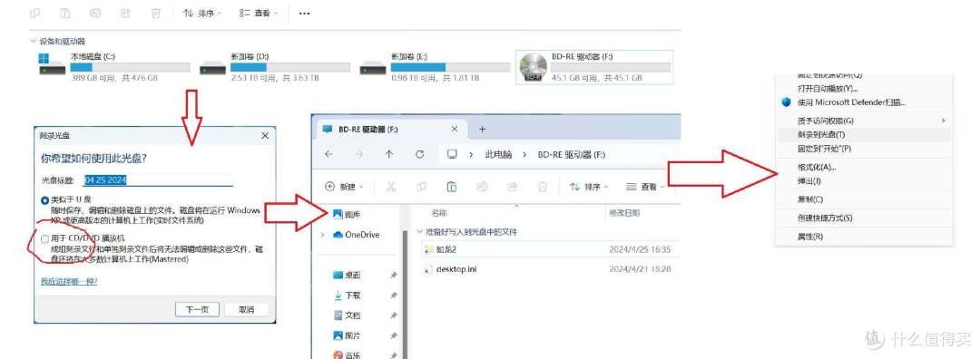Sort by 名称 column header
The image size is (980, 359).
pyautogui.click(x=439, y=213)
